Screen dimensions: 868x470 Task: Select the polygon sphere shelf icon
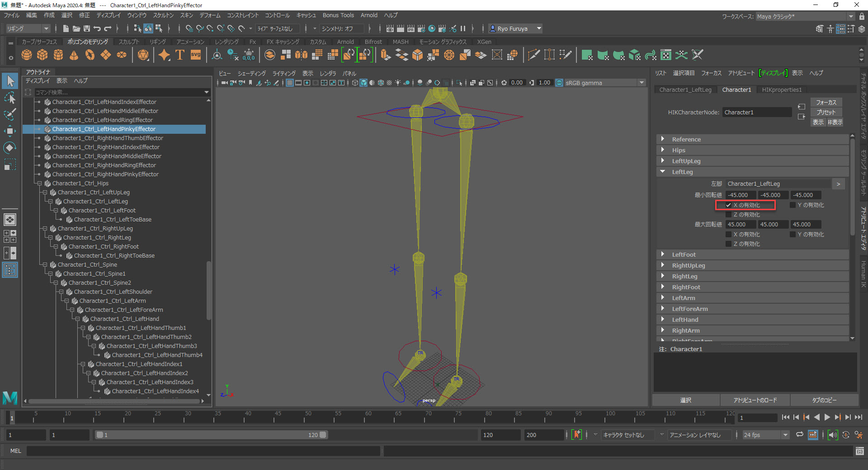pyautogui.click(x=27, y=55)
